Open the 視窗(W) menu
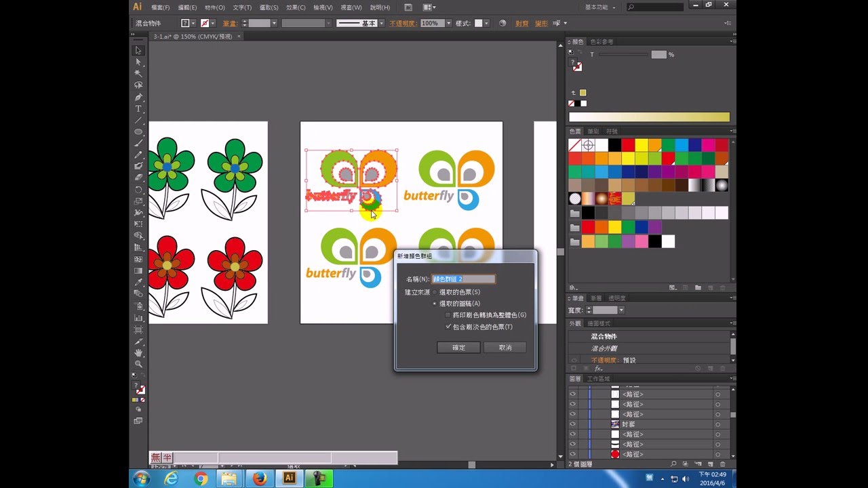This screenshot has width=868, height=488. point(351,7)
